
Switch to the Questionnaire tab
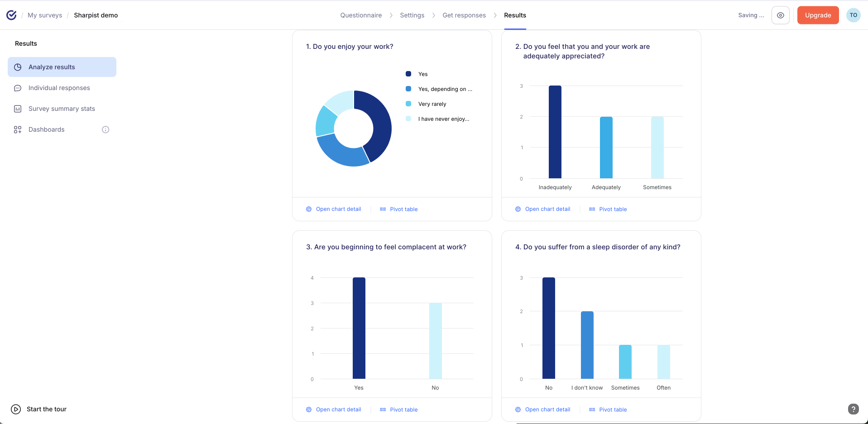tap(361, 15)
